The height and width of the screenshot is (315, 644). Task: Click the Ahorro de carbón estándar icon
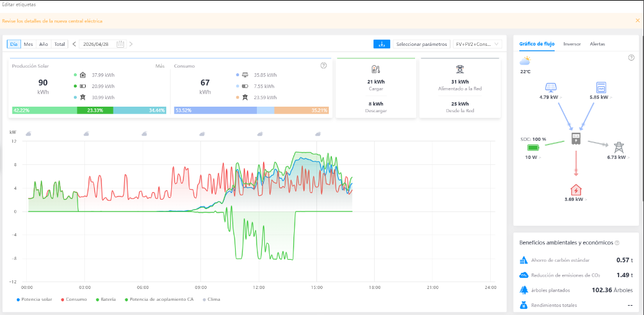point(523,260)
